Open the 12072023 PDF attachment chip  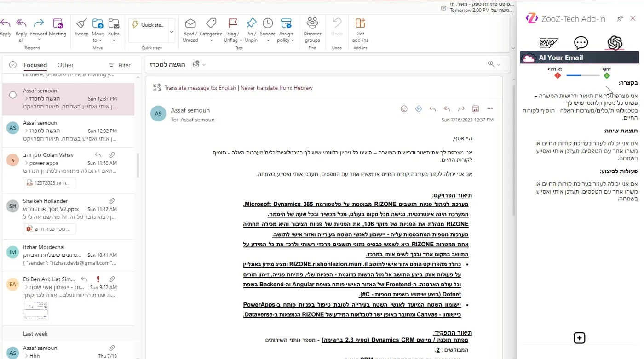coord(49,182)
